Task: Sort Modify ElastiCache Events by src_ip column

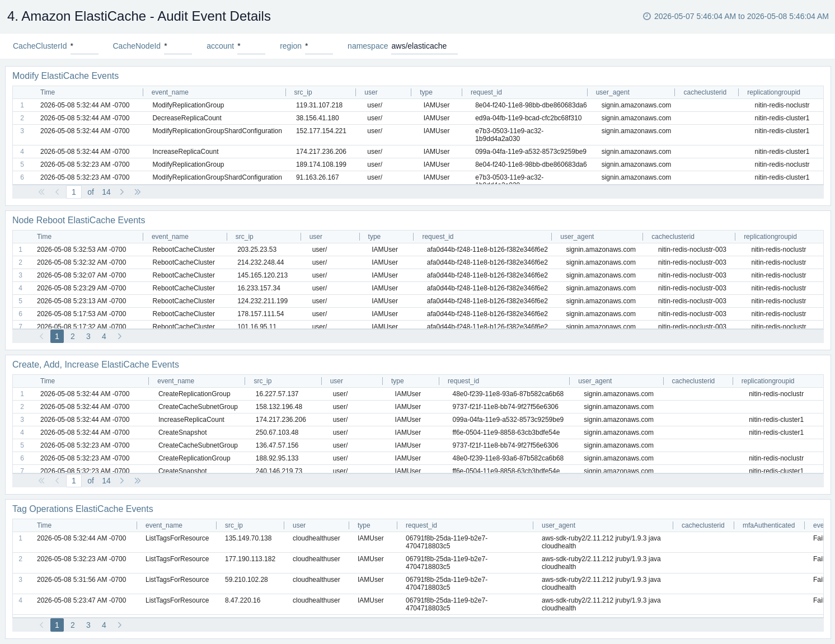Action: [303, 92]
